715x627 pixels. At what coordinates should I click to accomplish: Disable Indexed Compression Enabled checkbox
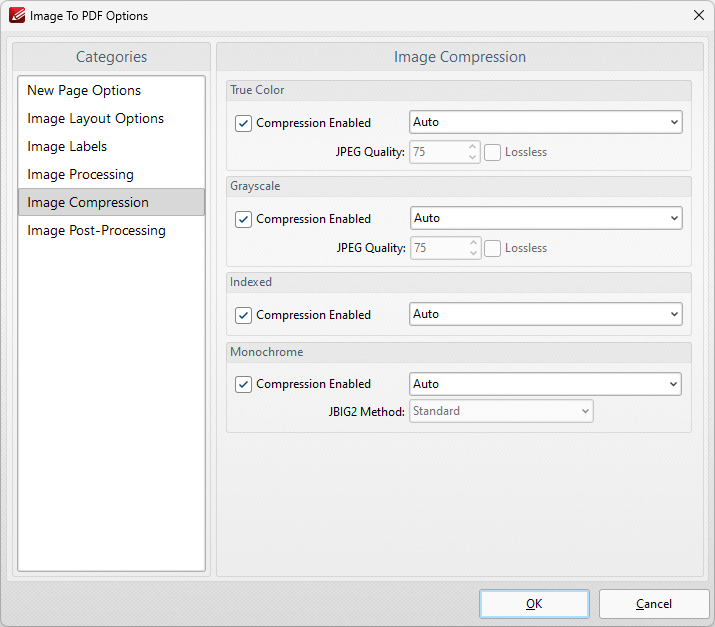243,315
